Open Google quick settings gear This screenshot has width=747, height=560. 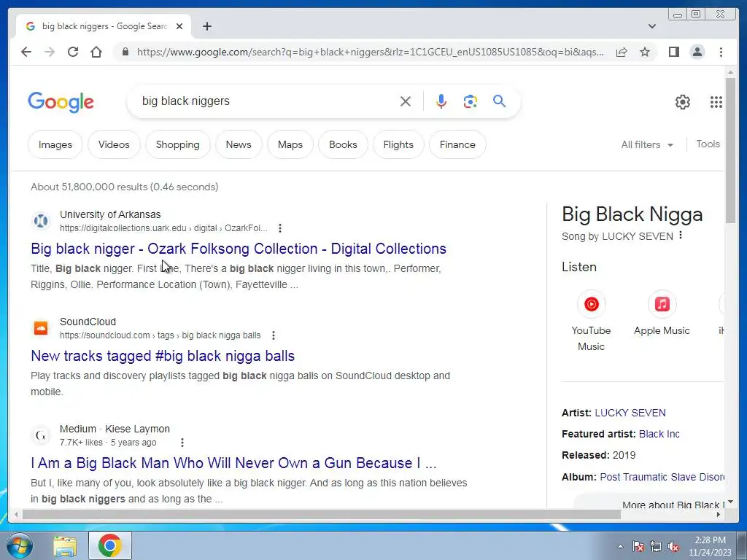(683, 102)
